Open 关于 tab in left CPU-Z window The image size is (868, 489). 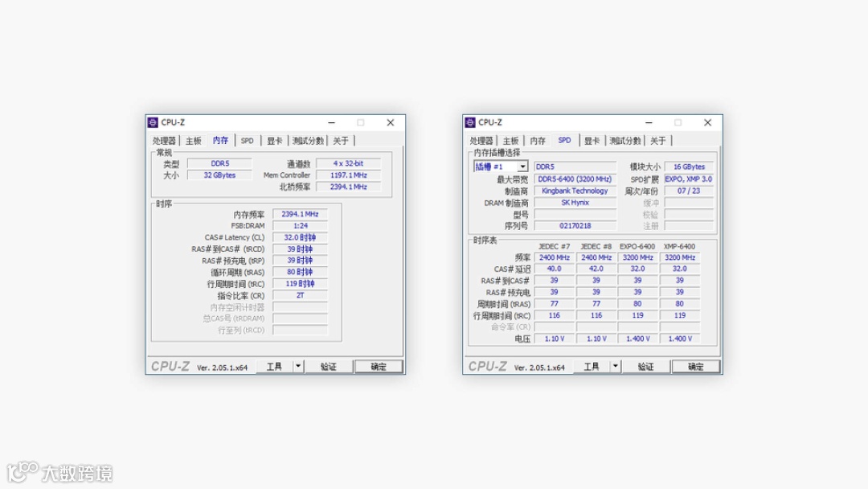341,141
